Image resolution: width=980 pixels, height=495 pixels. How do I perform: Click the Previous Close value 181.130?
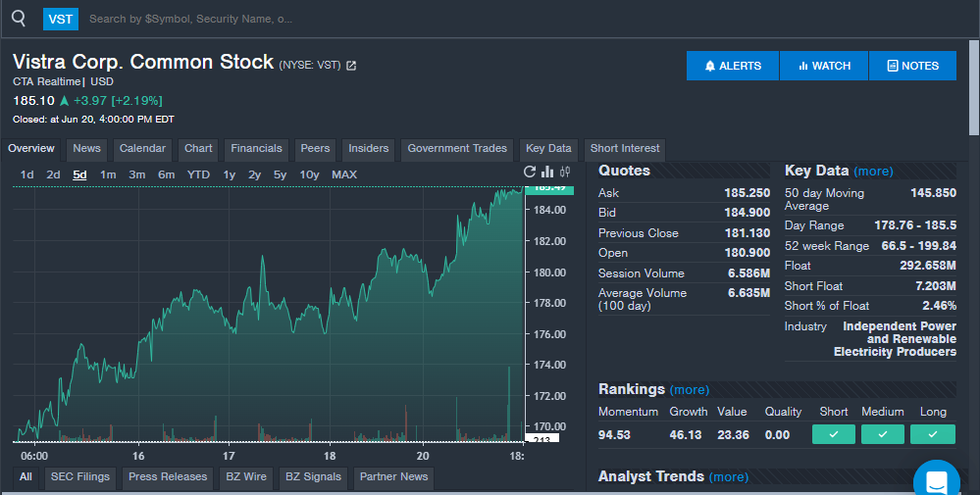747,233
